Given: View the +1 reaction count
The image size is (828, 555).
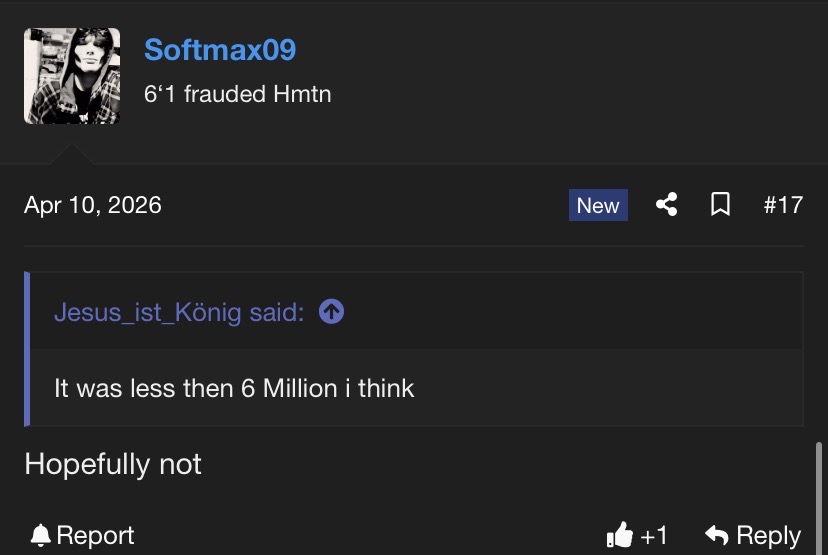Looking at the screenshot, I should click(x=654, y=536).
